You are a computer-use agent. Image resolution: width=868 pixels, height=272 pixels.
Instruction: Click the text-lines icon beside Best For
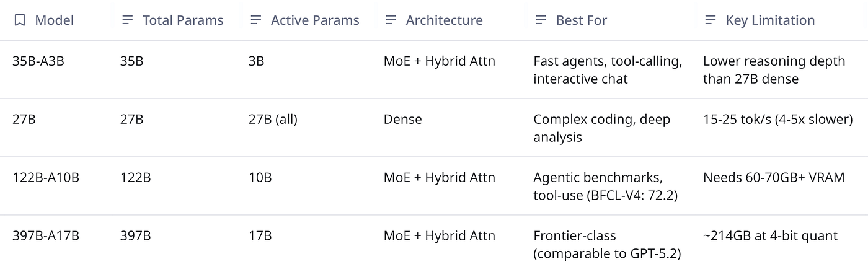tap(541, 20)
